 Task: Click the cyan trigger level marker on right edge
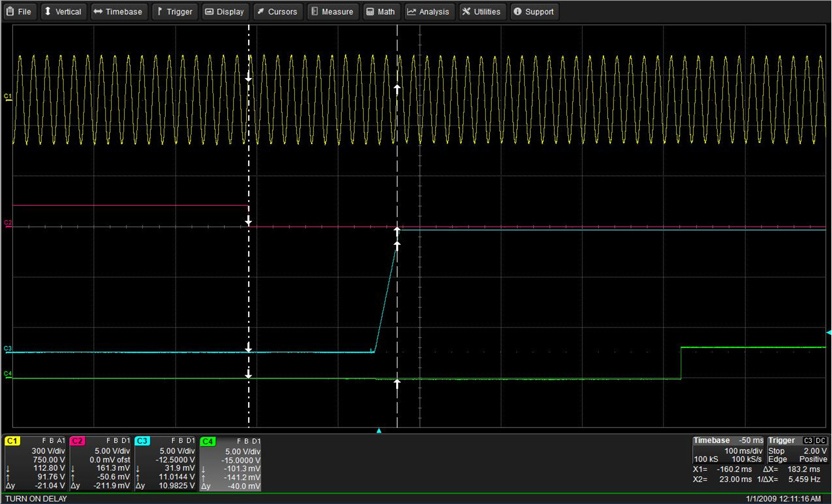coord(828,333)
